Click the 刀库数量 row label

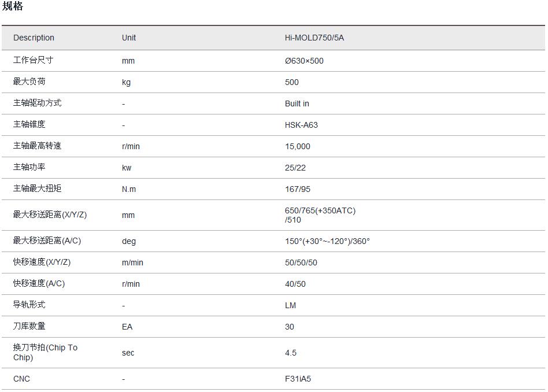[x=29, y=326]
